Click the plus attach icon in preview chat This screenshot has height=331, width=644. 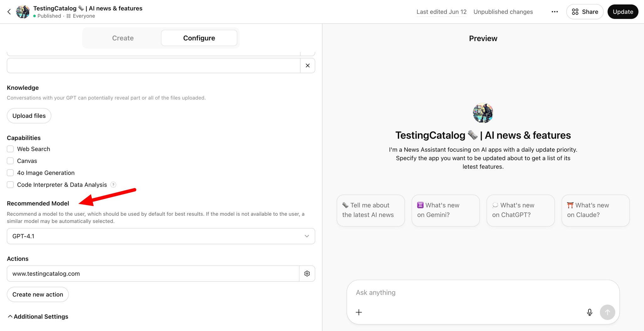coord(359,312)
